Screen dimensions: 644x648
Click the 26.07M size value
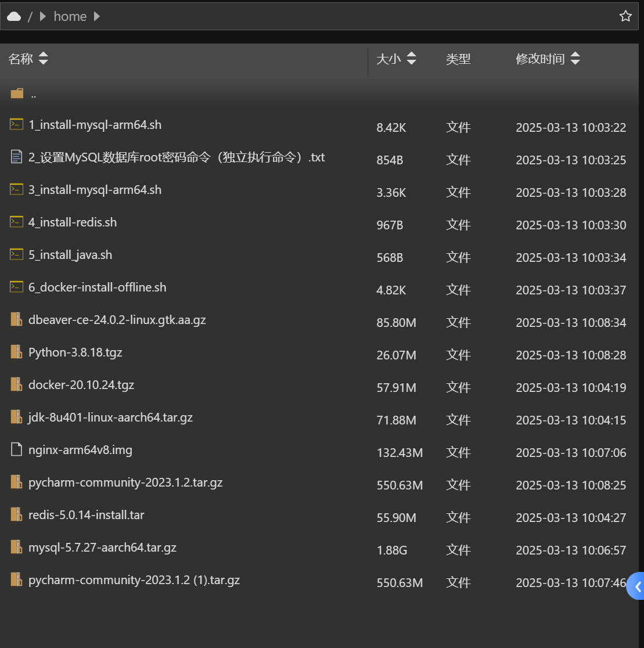click(397, 355)
